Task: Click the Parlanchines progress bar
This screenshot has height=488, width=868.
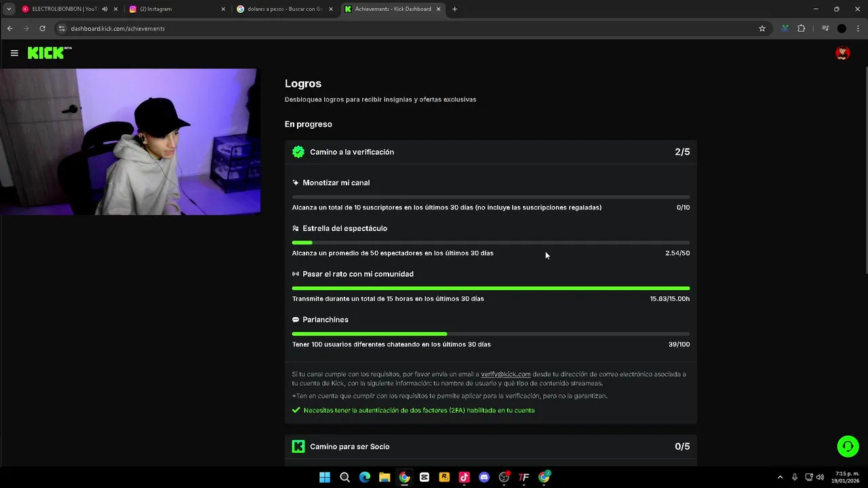Action: [491, 334]
